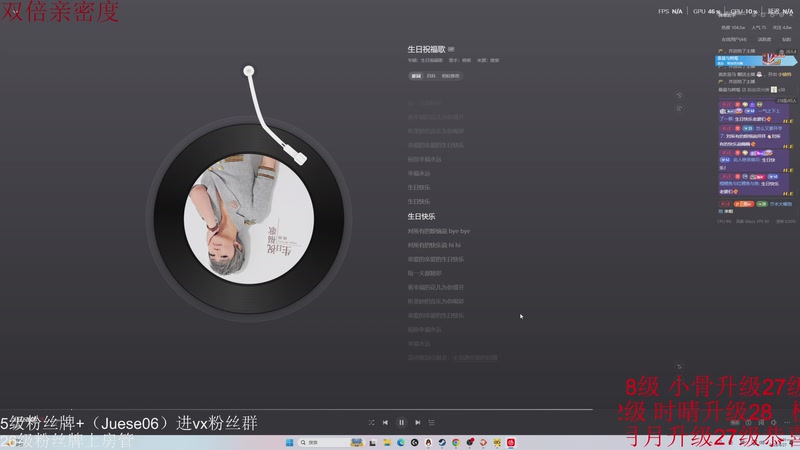This screenshot has height=450, width=800.
Task: Click the song title 生日祝福歌
Action: pyautogui.click(x=426, y=49)
